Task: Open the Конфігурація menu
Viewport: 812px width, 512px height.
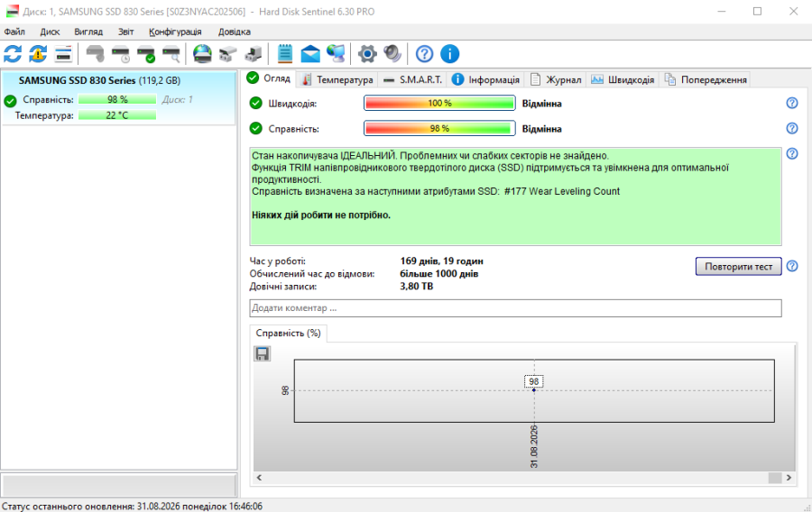Action: tap(175, 32)
